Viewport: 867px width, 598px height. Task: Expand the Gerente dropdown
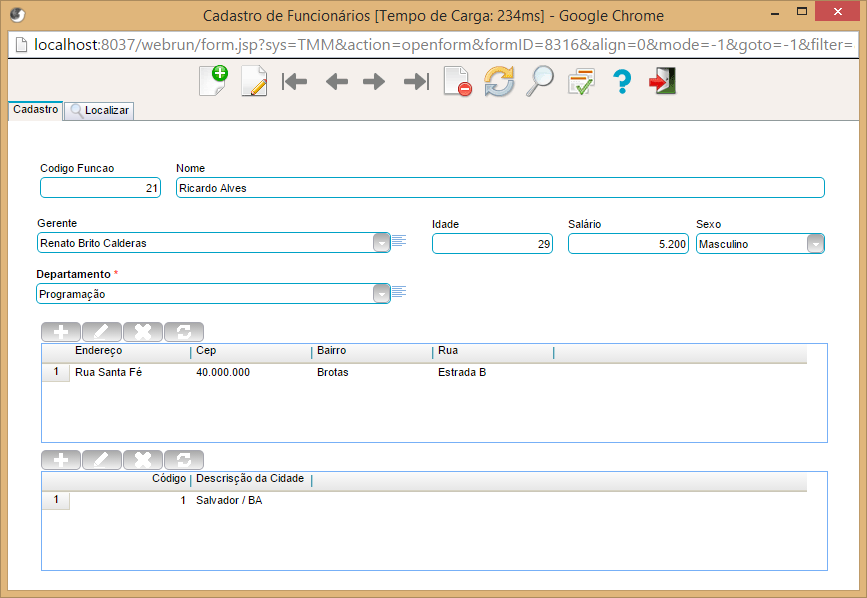(x=381, y=243)
